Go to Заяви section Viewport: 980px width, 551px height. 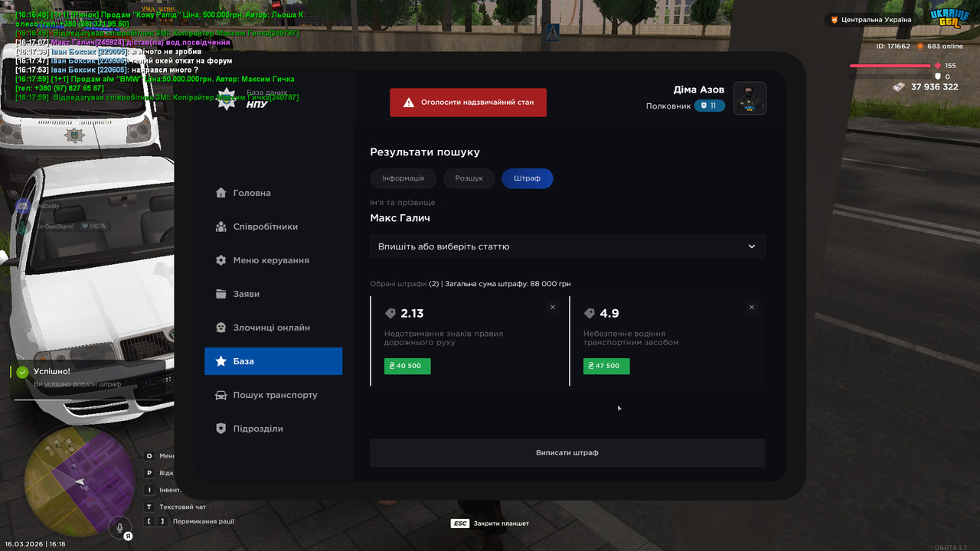(273, 294)
